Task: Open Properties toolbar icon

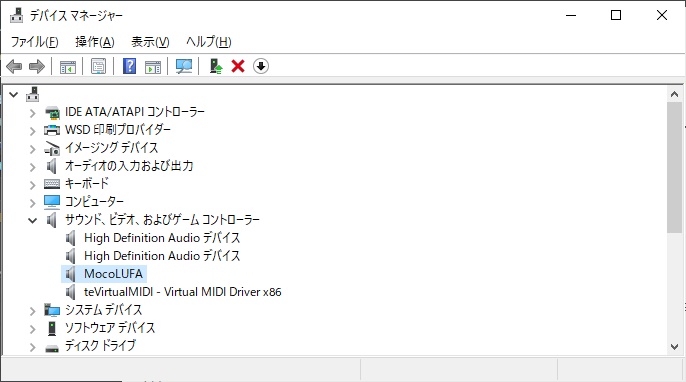Action: tap(98, 67)
